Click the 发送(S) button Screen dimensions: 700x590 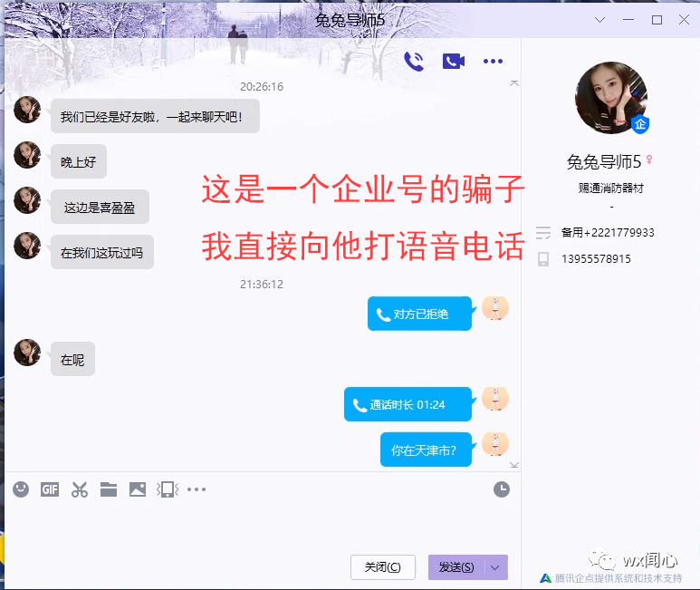pyautogui.click(x=456, y=567)
